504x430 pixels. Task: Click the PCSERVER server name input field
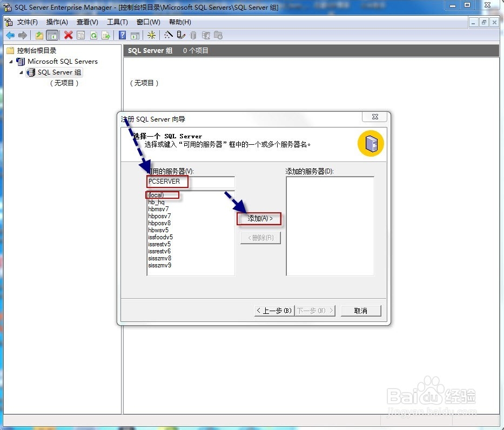point(191,182)
